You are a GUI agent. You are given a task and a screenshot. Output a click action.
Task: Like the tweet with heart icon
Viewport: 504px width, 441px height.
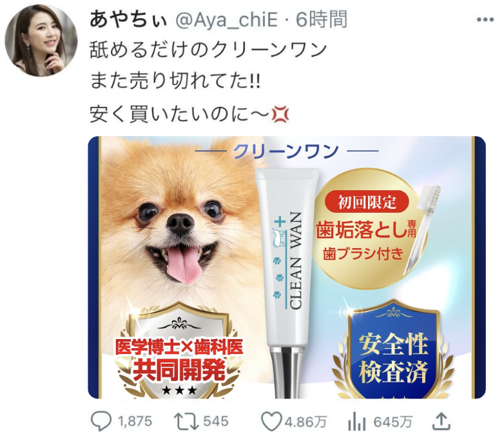pyautogui.click(x=271, y=422)
